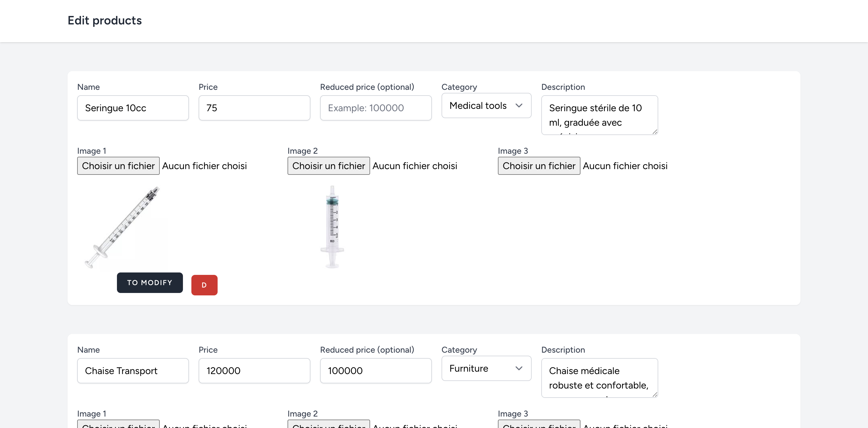Click the empty reduced price field
Viewport: 868px width, 428px height.
pyautogui.click(x=375, y=108)
